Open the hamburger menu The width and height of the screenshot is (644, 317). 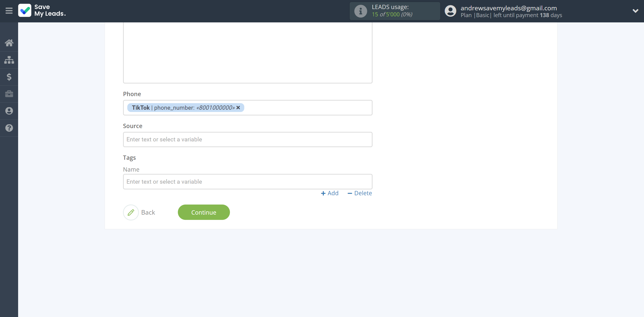coord(9,11)
